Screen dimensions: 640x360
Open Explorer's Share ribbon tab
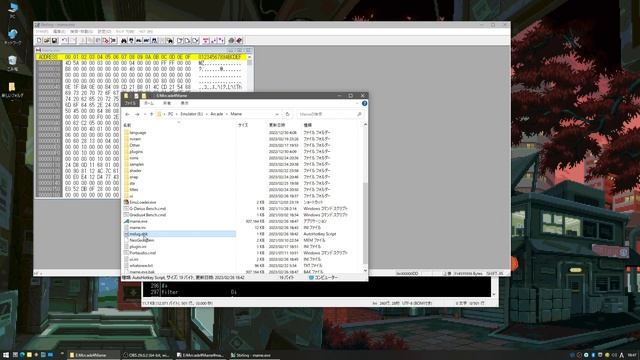click(167, 104)
